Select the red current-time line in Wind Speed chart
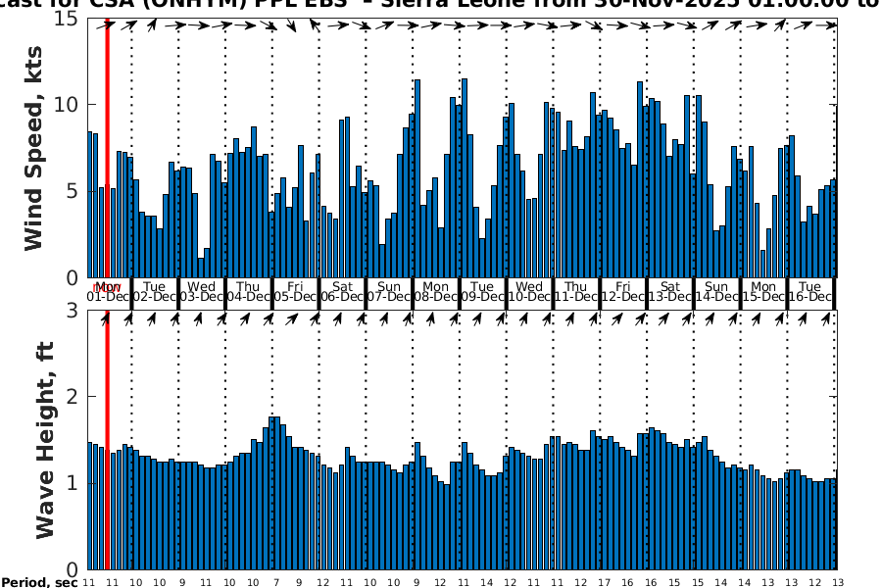 [106, 147]
